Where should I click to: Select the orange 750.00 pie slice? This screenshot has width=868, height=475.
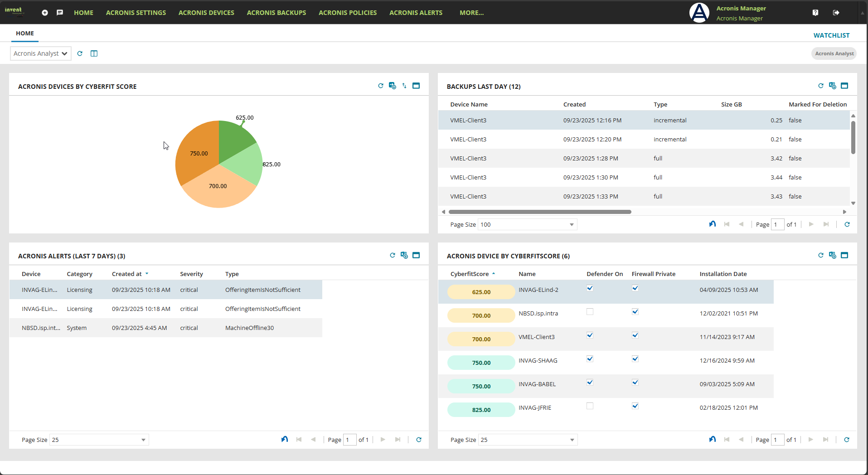(197, 150)
